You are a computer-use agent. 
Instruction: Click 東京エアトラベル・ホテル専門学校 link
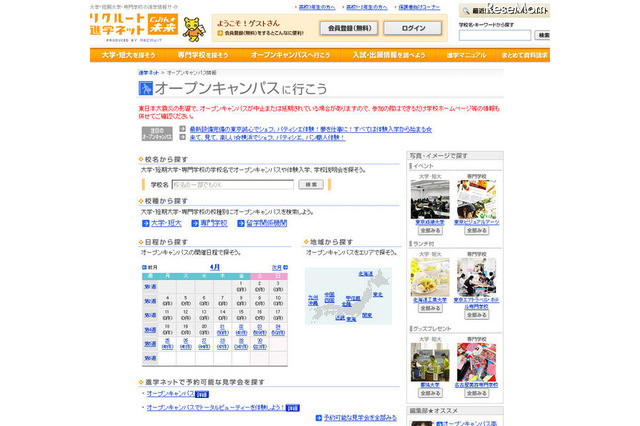point(476,303)
